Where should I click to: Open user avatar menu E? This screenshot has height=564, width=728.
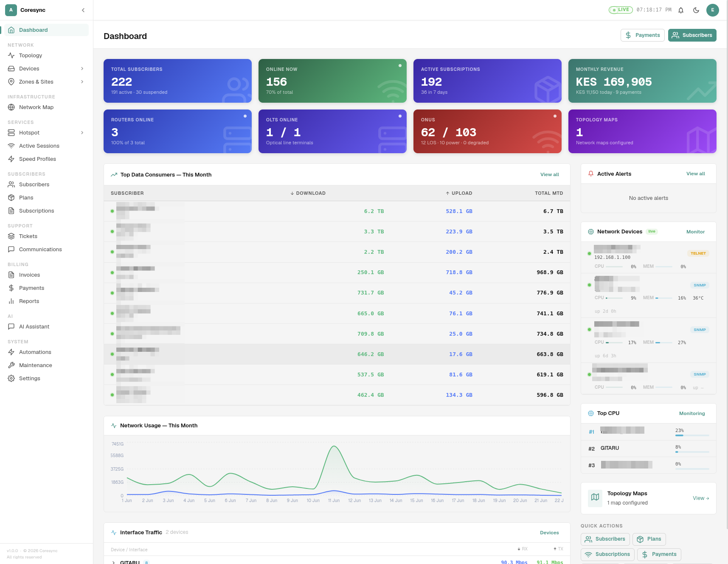(x=713, y=10)
